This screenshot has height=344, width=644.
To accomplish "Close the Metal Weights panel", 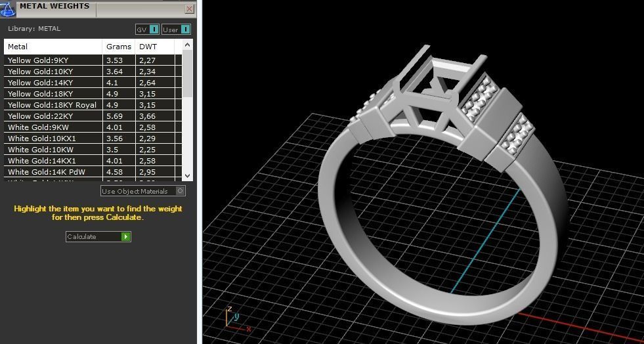I will (189, 9).
